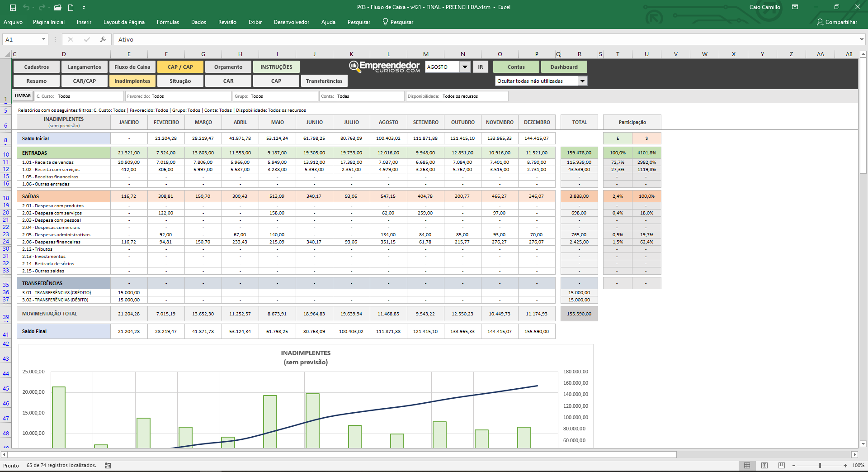Click the Insert Function fx icon
The image size is (868, 472).
tap(103, 39)
